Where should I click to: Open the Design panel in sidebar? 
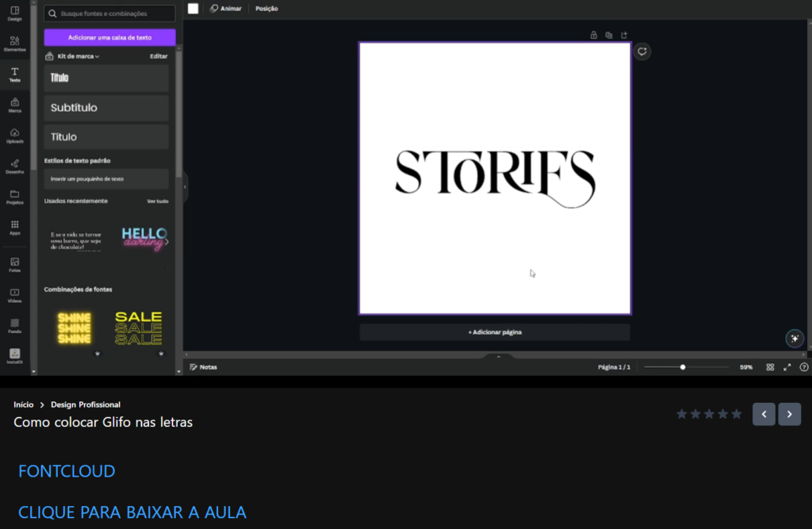(14, 13)
